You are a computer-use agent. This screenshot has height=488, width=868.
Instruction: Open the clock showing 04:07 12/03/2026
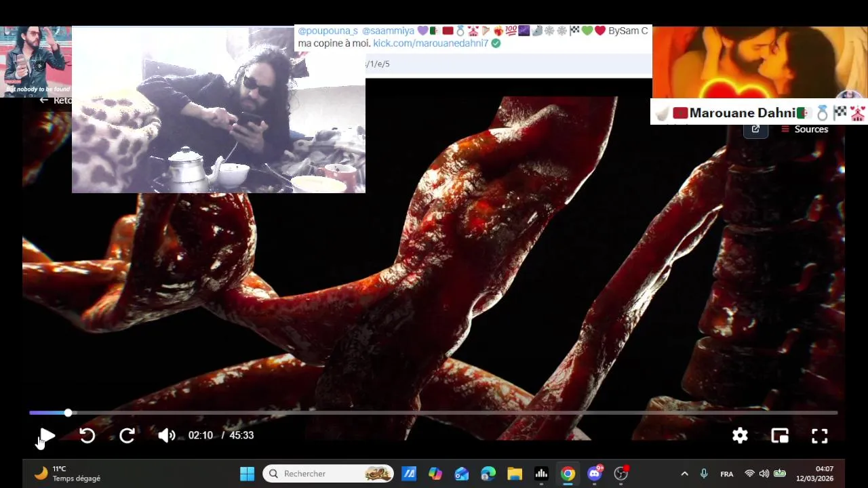click(815, 474)
